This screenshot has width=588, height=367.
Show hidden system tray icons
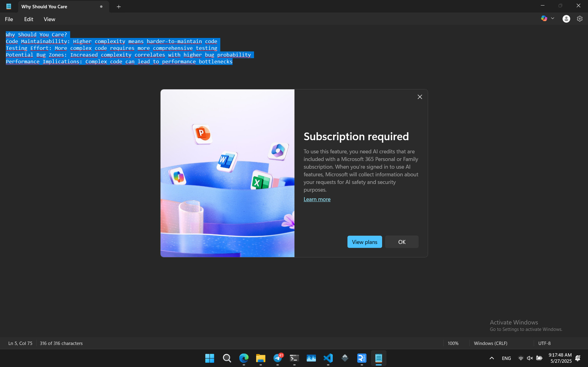(x=491, y=358)
